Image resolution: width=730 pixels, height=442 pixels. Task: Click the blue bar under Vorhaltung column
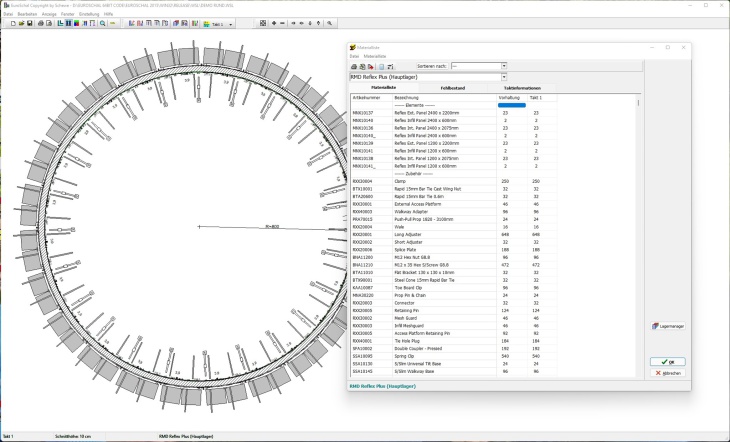point(511,106)
